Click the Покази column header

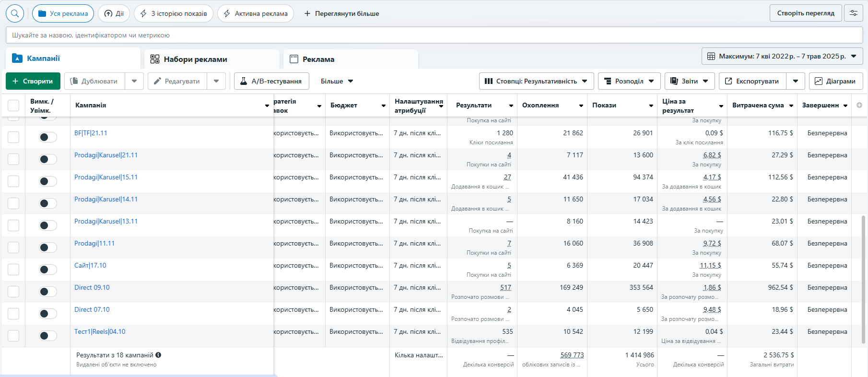[x=604, y=106]
